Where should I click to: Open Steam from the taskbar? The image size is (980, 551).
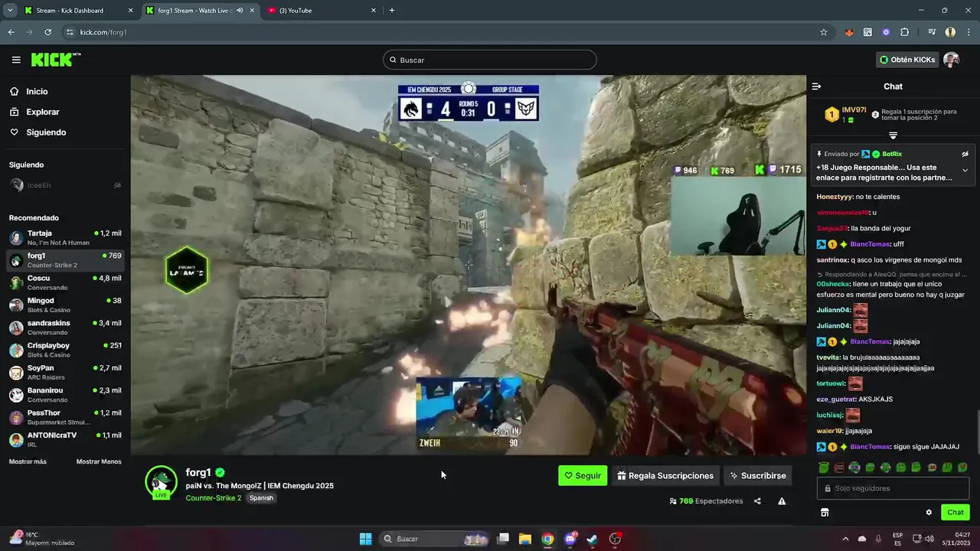[593, 539]
